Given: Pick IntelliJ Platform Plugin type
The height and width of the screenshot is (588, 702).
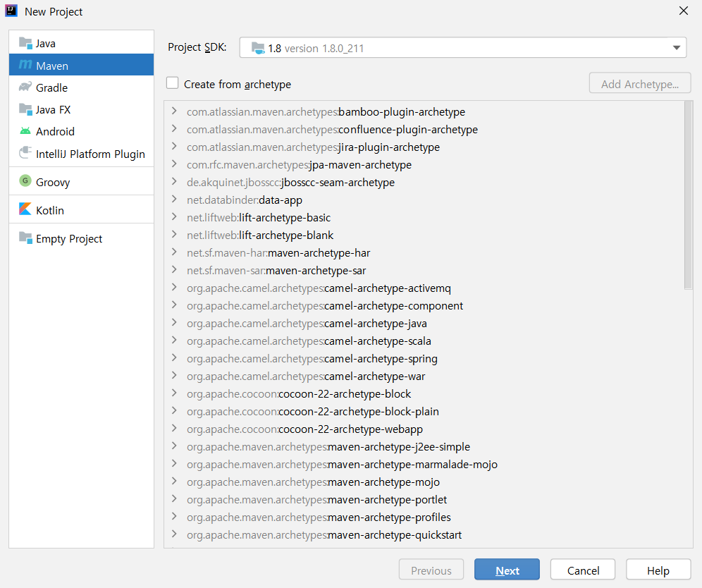Looking at the screenshot, I should tap(81, 154).
